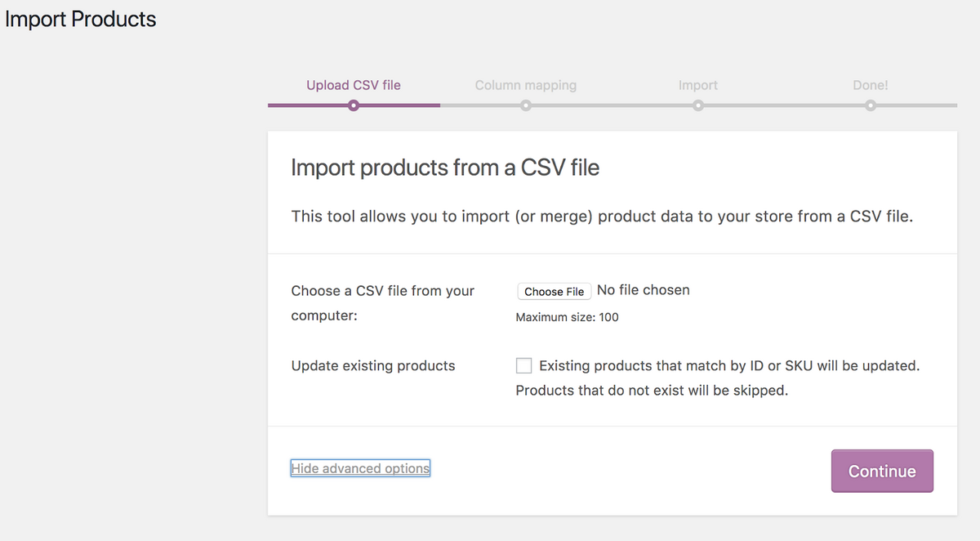Viewport: 980px width, 541px height.
Task: Click the Upload CSV file step dot
Action: [353, 105]
